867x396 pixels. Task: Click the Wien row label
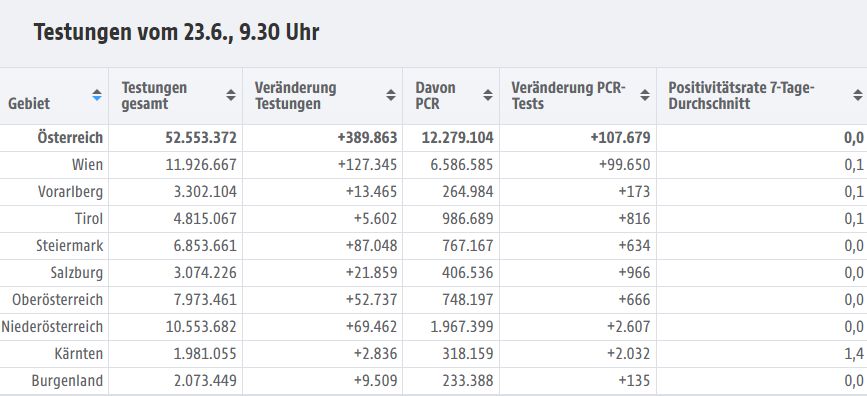coord(87,165)
